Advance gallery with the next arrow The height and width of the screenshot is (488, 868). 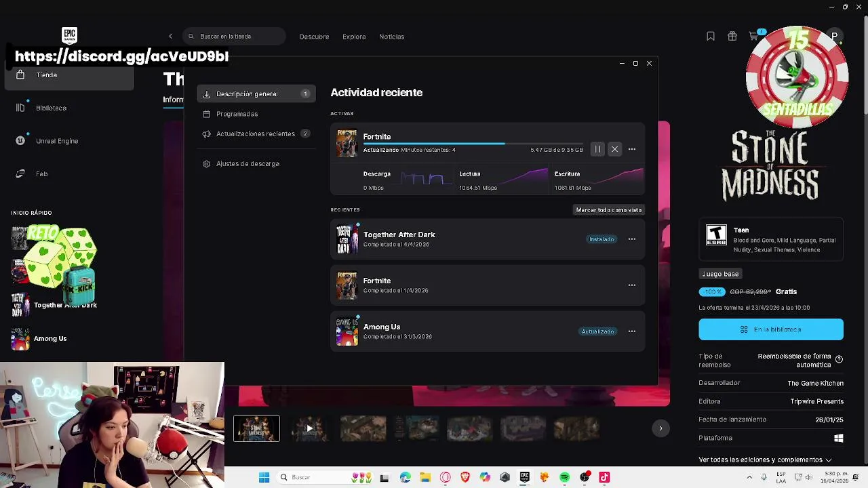(660, 428)
